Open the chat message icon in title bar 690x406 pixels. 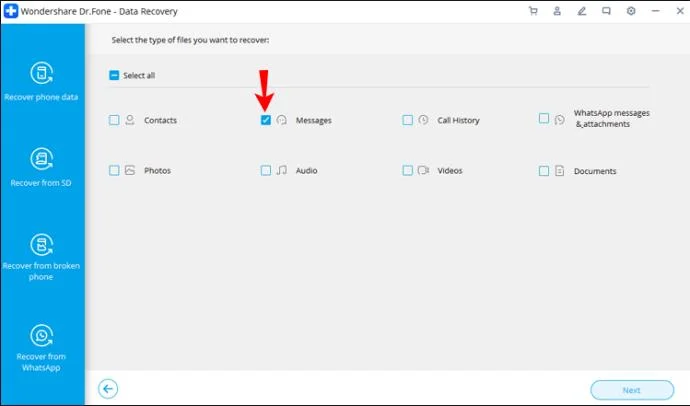(606, 11)
